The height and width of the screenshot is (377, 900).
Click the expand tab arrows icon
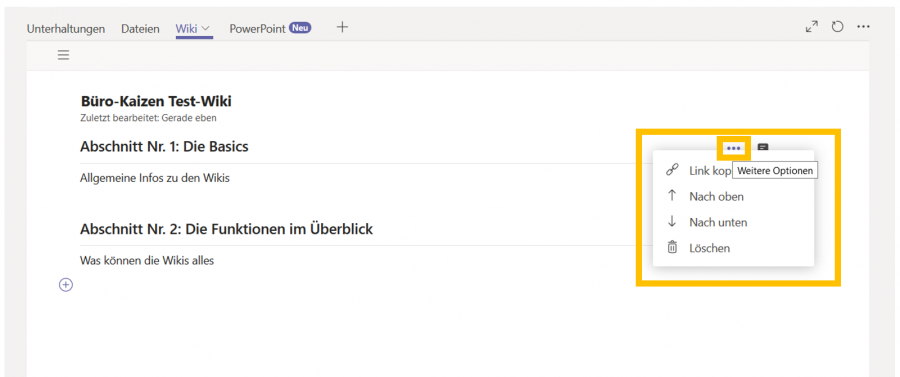pyautogui.click(x=812, y=27)
